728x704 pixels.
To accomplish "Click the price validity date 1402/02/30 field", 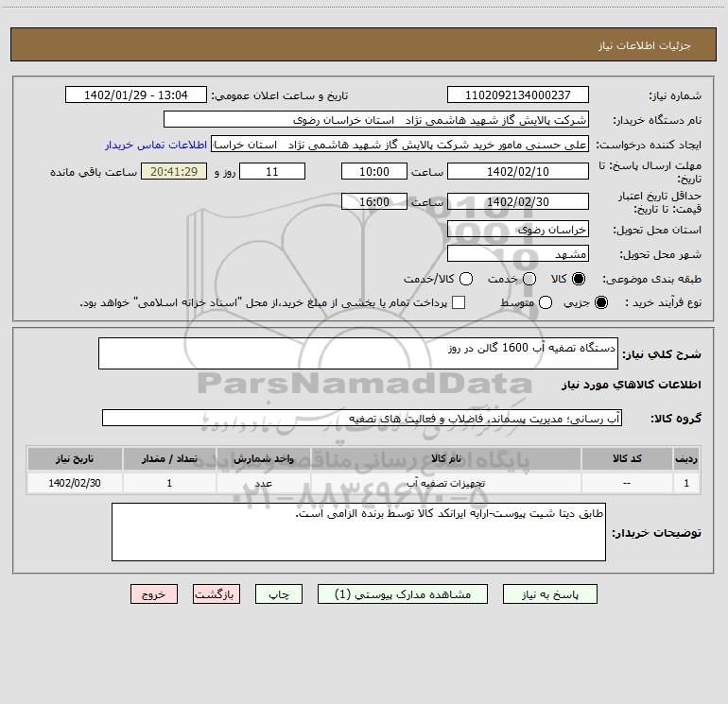I will coord(518,202).
